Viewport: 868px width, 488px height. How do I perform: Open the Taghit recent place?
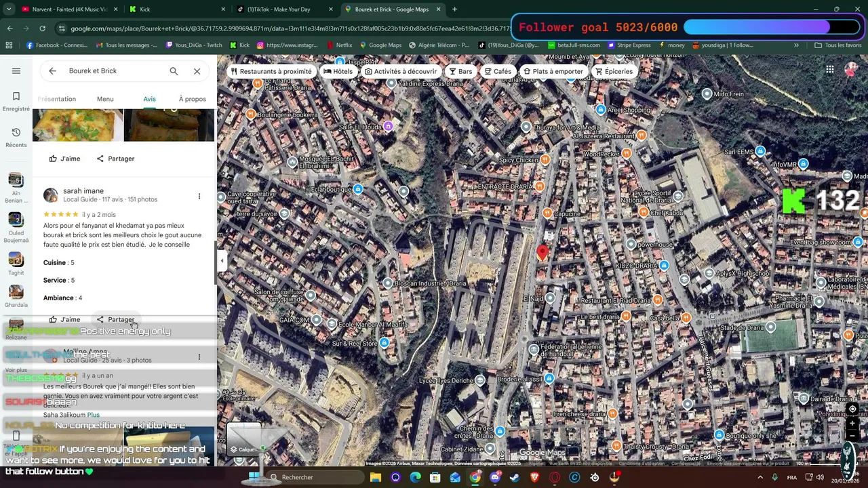16,264
